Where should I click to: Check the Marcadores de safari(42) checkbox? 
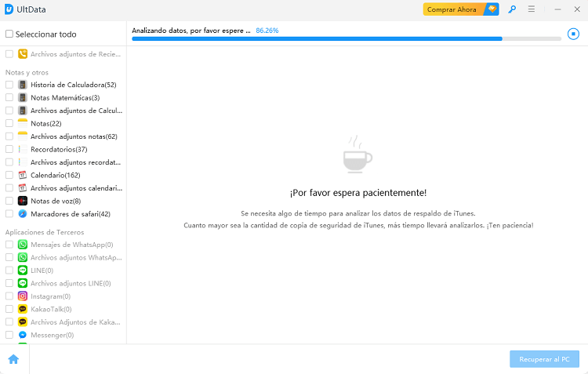tap(9, 214)
